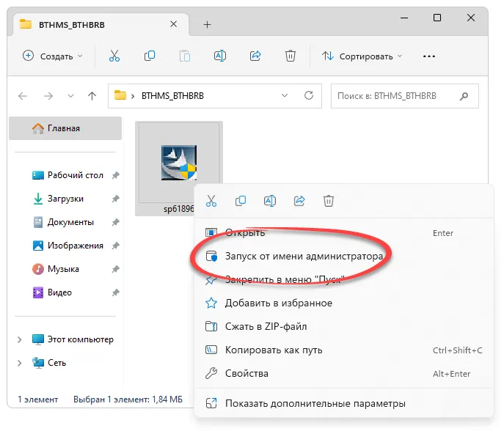Open Загрузки in the sidebar
Screen dimensions: 504x431
[x=65, y=199]
